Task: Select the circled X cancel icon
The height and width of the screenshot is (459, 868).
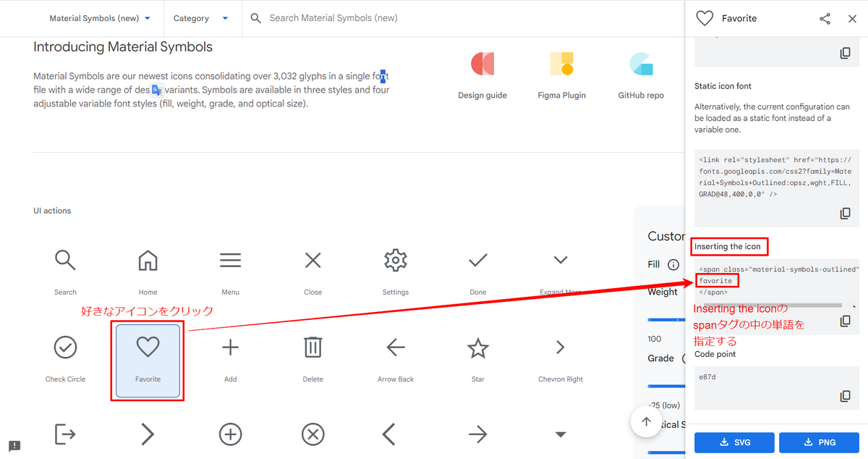Action: click(x=312, y=434)
